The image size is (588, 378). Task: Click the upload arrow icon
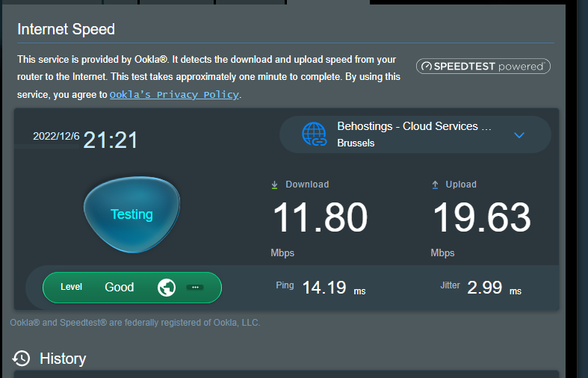(x=435, y=185)
